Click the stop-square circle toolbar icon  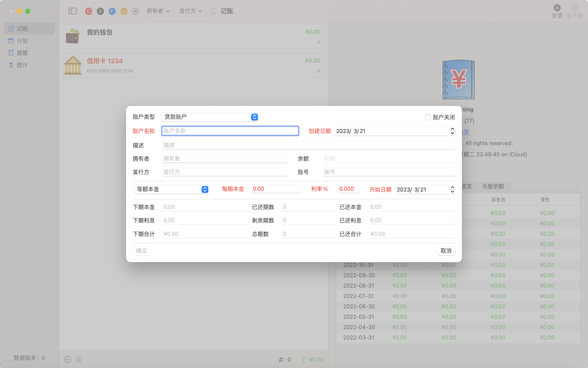[136, 11]
